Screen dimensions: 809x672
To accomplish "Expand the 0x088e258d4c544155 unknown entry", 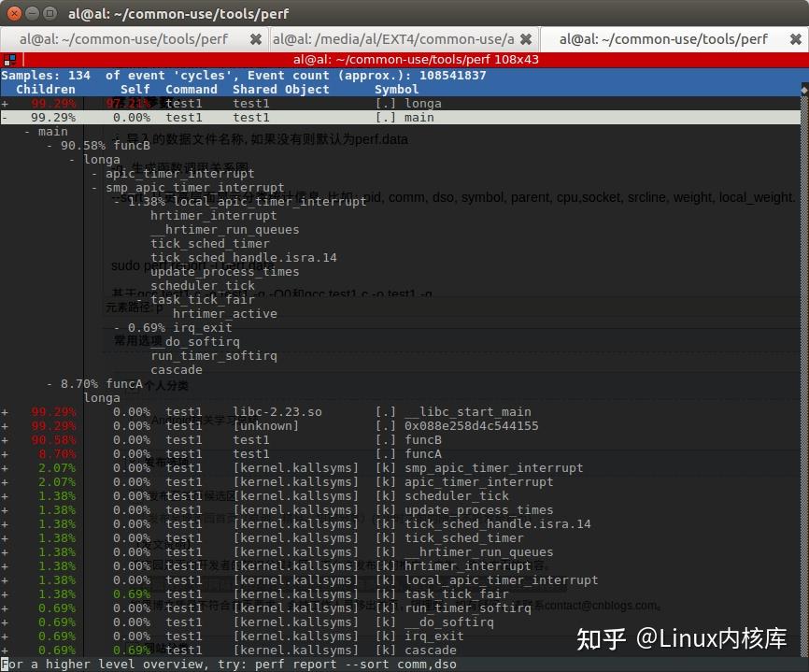I will tap(6, 425).
